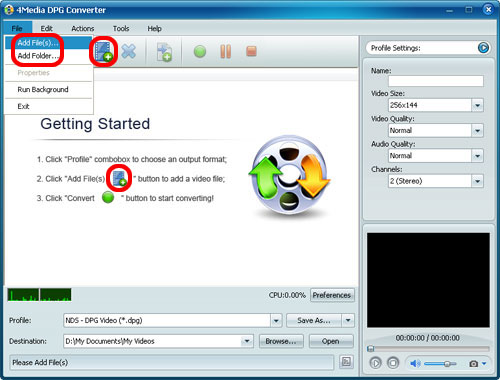Play the preview video
The width and height of the screenshot is (500, 380).
point(376,363)
